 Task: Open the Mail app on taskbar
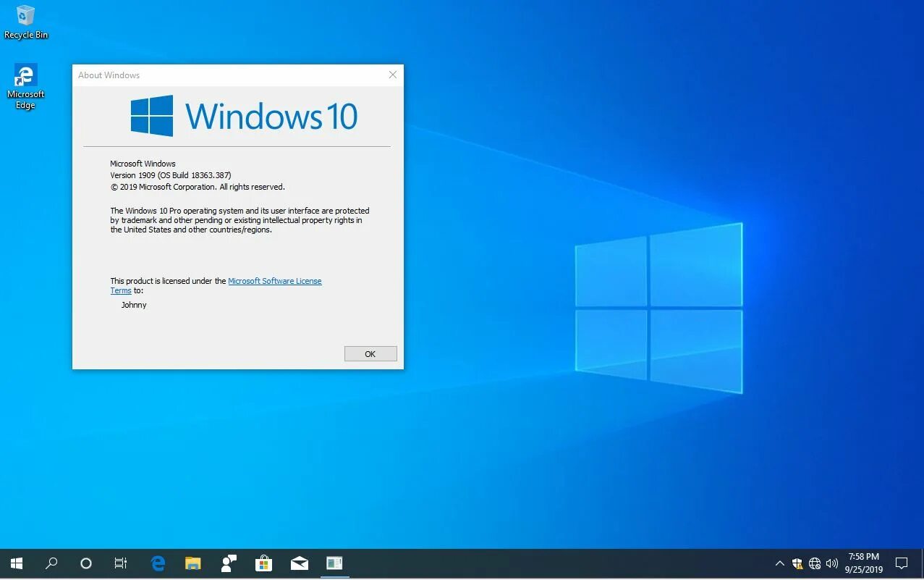click(x=300, y=563)
